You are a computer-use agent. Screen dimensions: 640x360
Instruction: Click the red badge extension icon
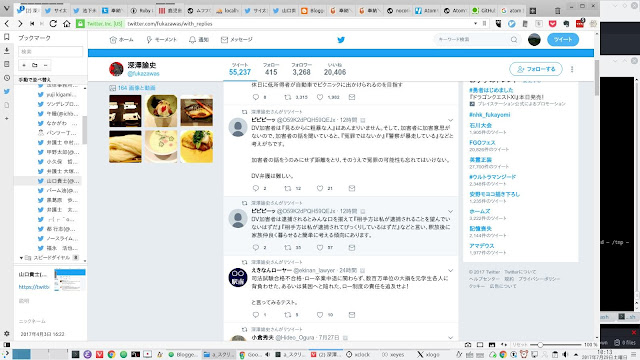(580, 23)
